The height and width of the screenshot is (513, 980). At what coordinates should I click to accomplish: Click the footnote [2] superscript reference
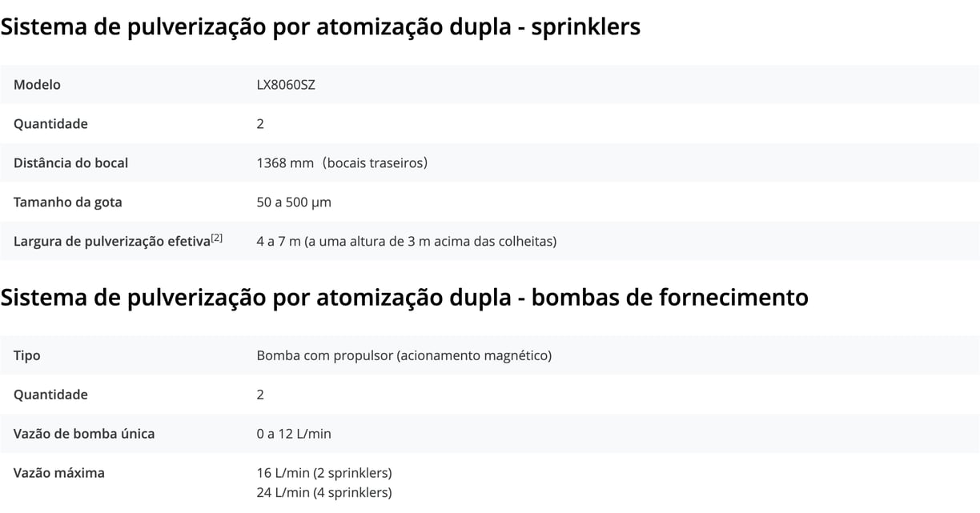pyautogui.click(x=217, y=238)
